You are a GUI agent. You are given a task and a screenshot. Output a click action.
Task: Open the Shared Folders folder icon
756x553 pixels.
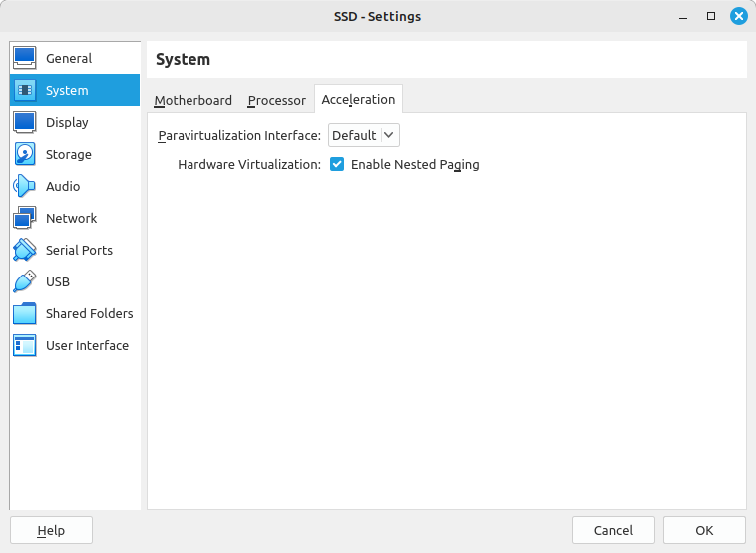tap(25, 313)
